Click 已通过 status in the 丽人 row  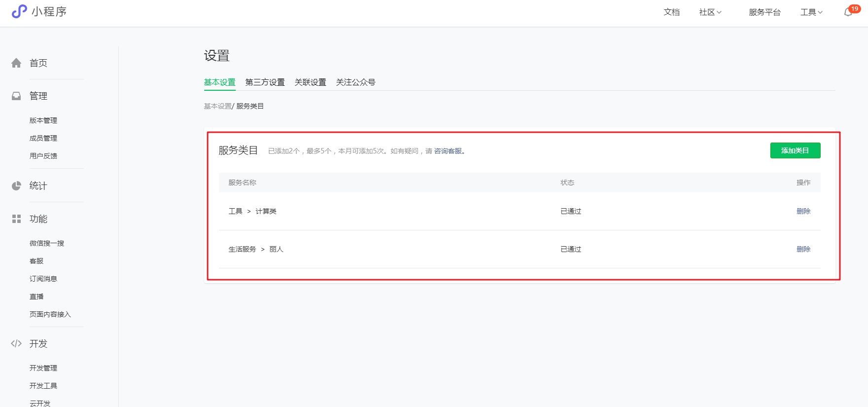[x=571, y=249]
